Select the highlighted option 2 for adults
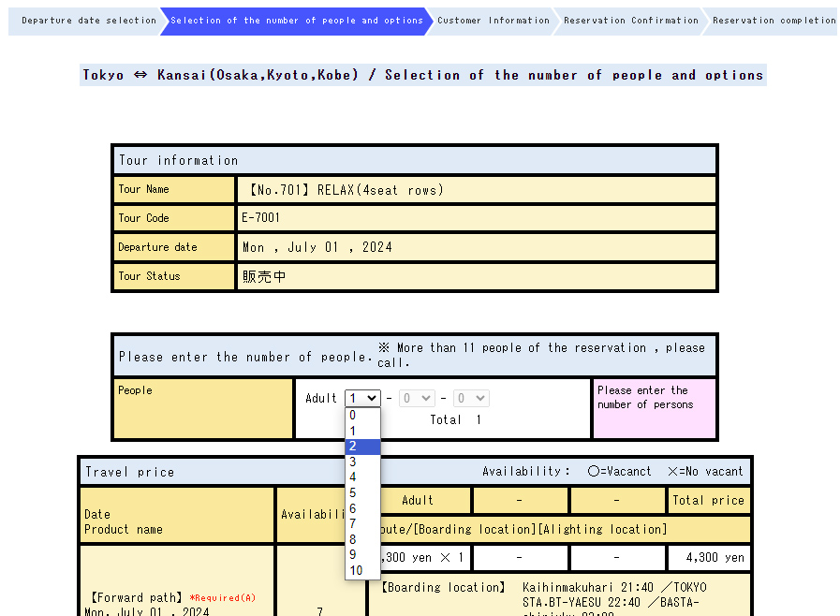 (361, 447)
